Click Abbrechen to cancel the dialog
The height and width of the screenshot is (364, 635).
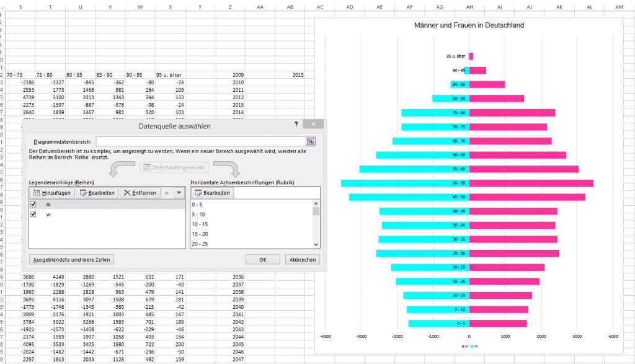[303, 260]
